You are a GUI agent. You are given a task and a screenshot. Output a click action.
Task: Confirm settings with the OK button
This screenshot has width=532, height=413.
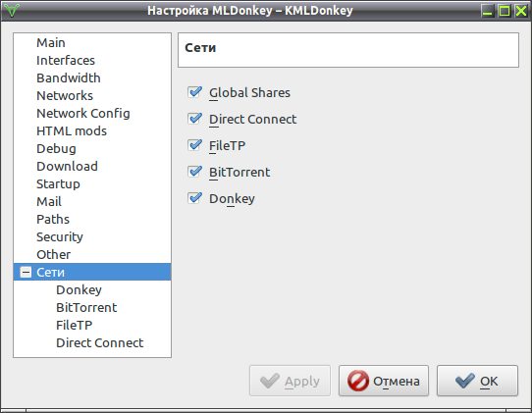(x=477, y=381)
